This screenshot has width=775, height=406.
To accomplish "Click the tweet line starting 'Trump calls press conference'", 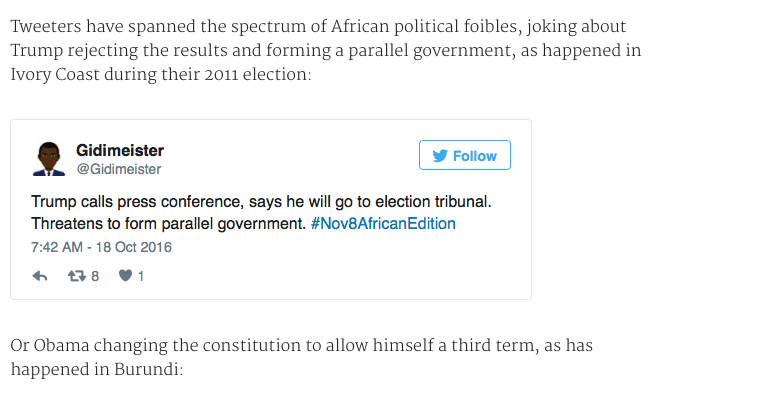I will [x=261, y=202].
